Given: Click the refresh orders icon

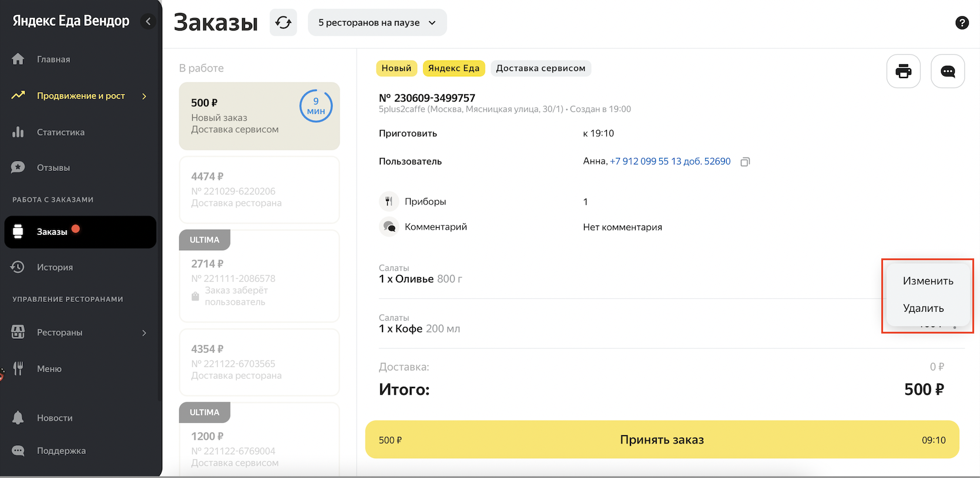Looking at the screenshot, I should pos(283,22).
